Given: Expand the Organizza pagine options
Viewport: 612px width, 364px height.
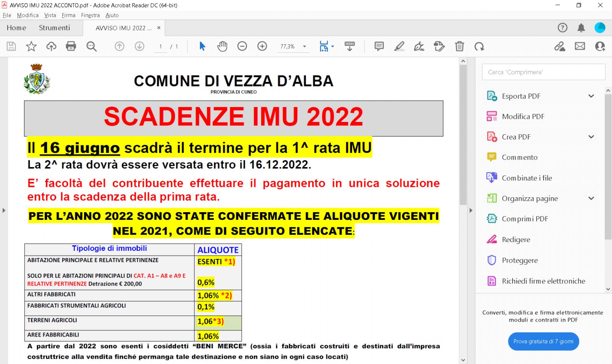Looking at the screenshot, I should point(591,198).
